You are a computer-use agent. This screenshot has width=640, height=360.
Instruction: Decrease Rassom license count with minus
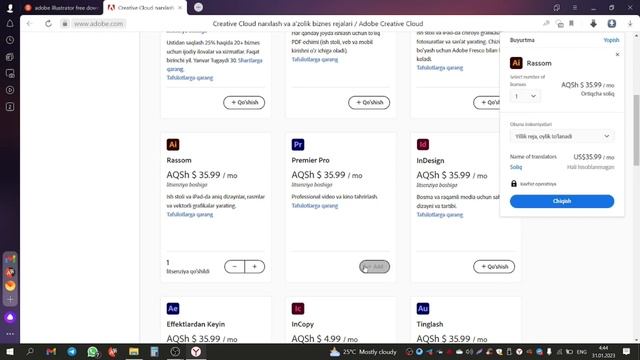(x=234, y=267)
